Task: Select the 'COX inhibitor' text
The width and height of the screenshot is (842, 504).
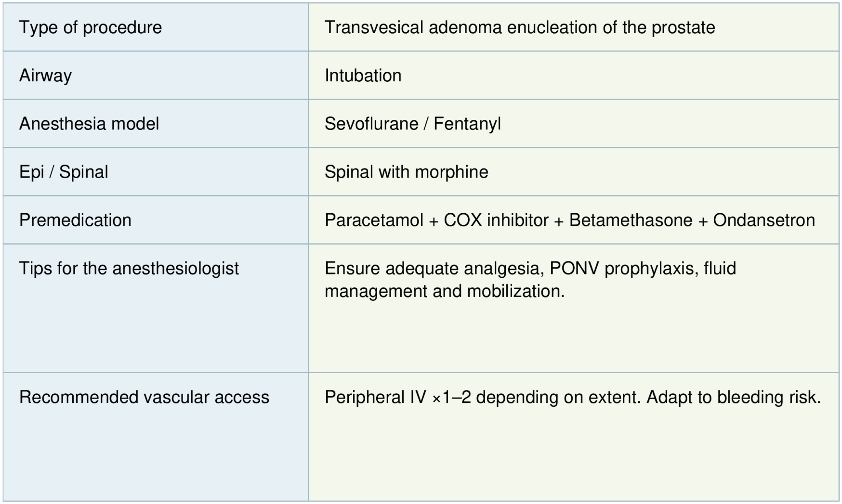Action: (496, 220)
